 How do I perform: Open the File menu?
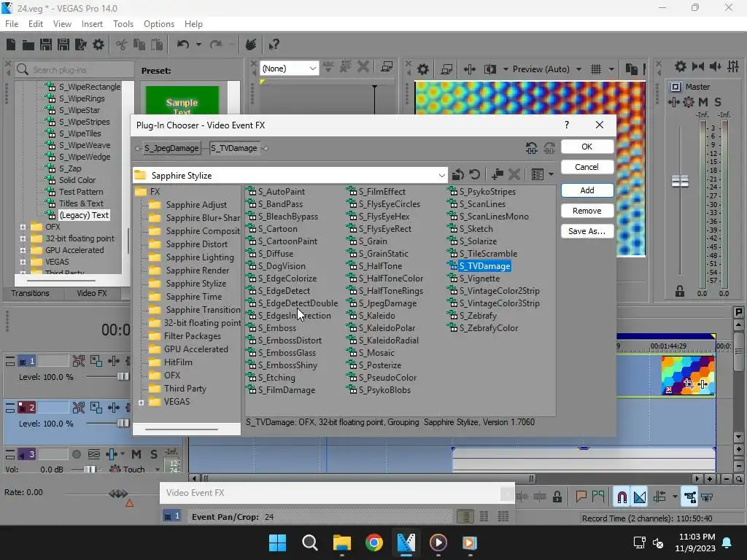point(12,24)
